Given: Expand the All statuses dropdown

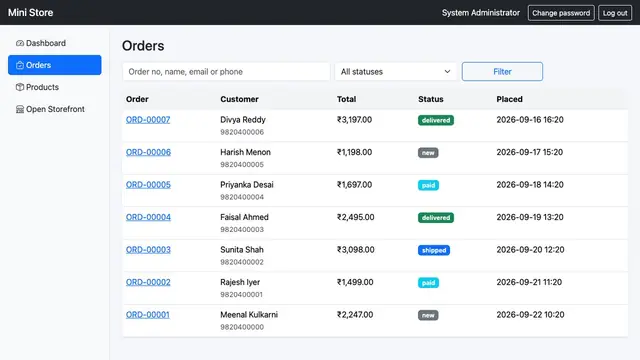Looking at the screenshot, I should pyautogui.click(x=396, y=71).
